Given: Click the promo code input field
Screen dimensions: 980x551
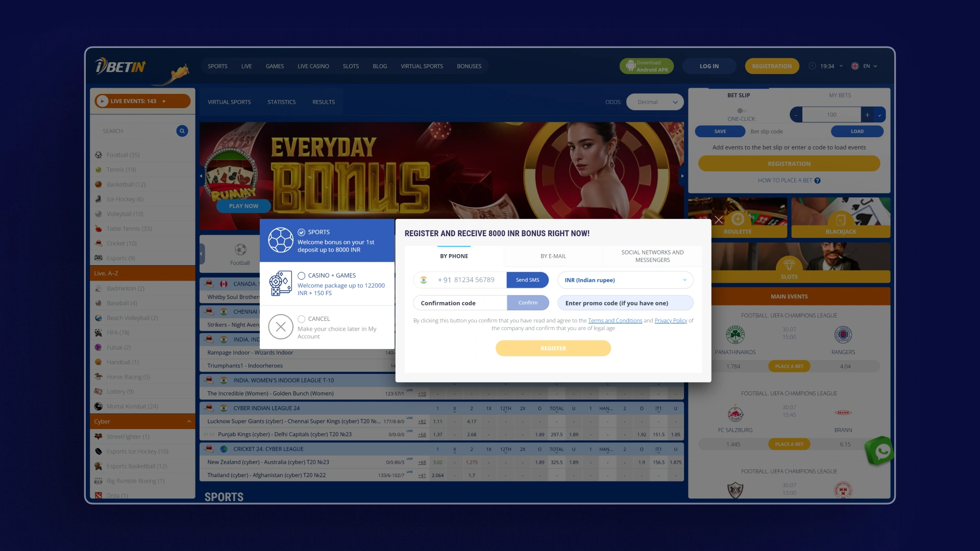Looking at the screenshot, I should (x=626, y=303).
